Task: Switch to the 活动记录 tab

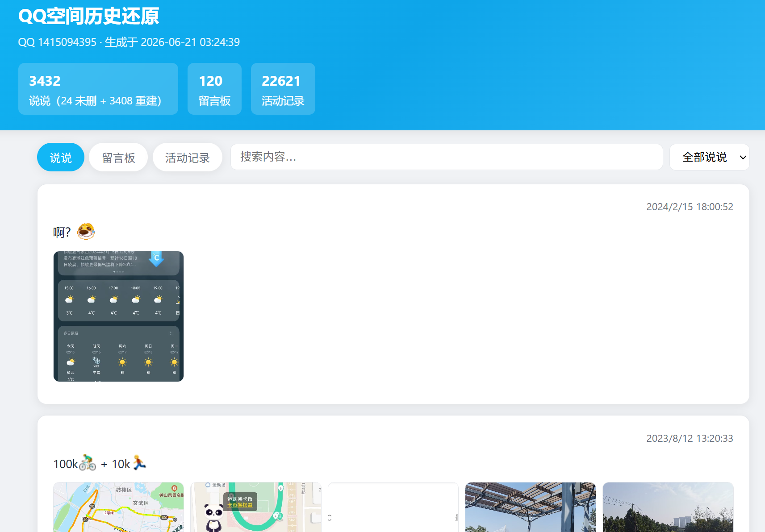Action: [188, 157]
